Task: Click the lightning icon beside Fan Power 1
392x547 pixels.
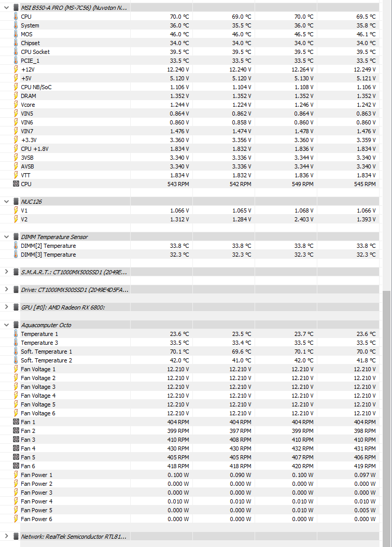Action: point(16,475)
